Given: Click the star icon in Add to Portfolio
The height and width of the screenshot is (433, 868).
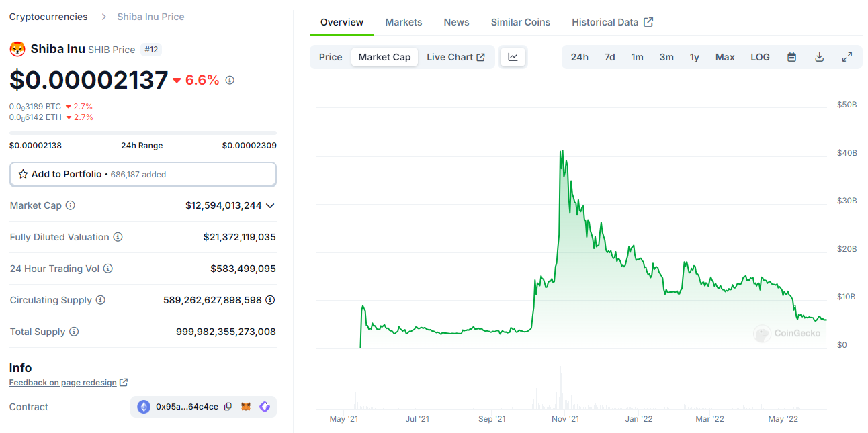Looking at the screenshot, I should 24,174.
